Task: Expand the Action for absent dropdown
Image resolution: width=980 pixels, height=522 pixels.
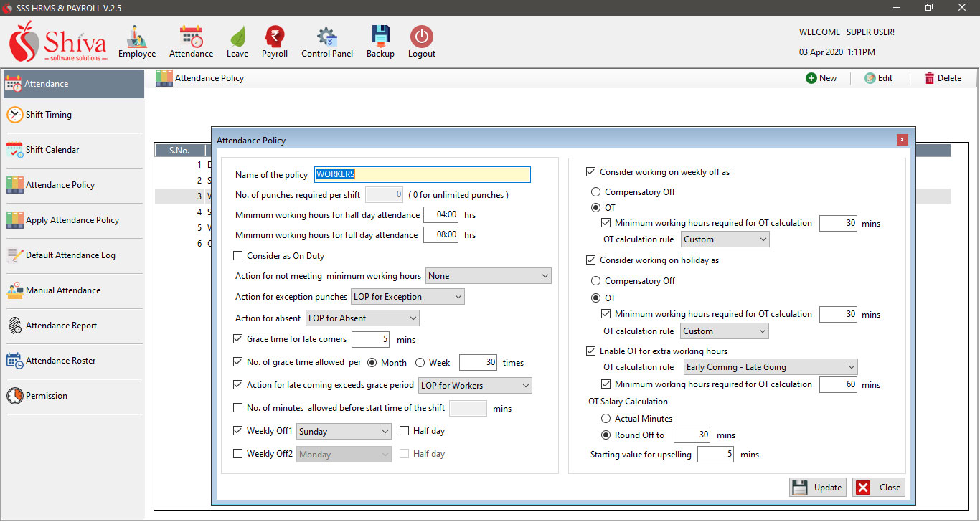Action: [362, 318]
